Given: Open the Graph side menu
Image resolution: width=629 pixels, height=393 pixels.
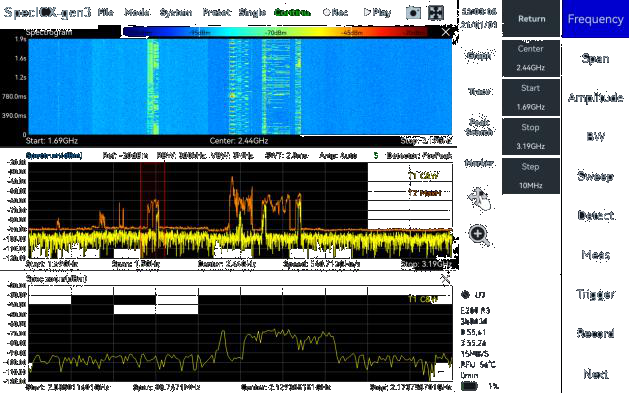Looking at the screenshot, I should coord(479,56).
